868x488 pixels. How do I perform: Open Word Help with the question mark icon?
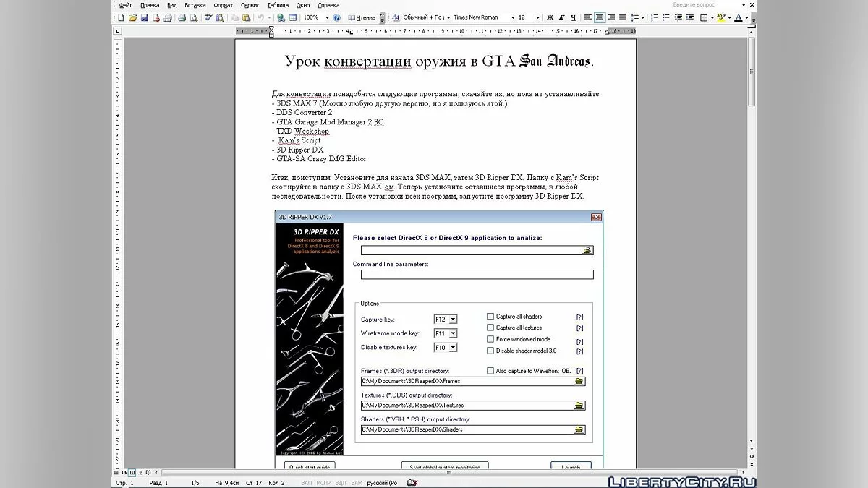tap(336, 17)
